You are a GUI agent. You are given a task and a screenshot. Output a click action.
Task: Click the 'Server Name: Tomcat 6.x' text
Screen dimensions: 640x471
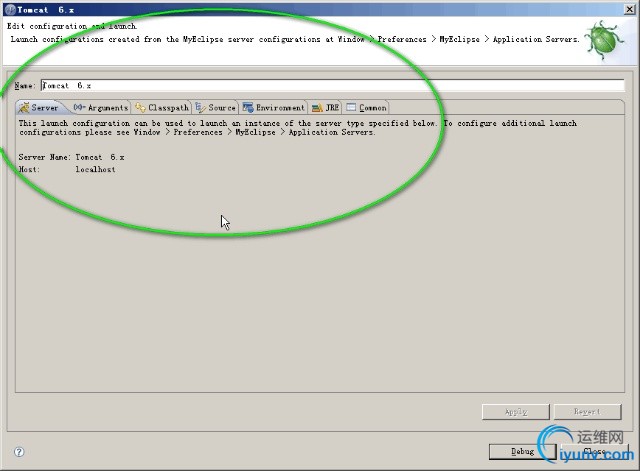pyautogui.click(x=71, y=157)
